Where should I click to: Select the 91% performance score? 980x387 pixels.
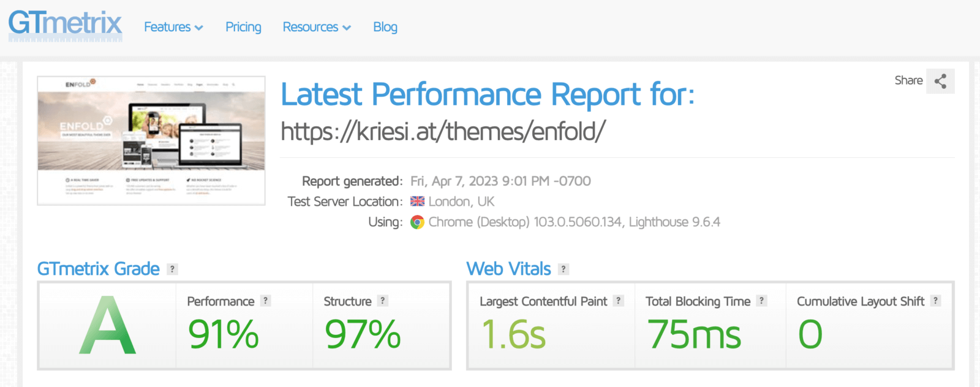[224, 334]
